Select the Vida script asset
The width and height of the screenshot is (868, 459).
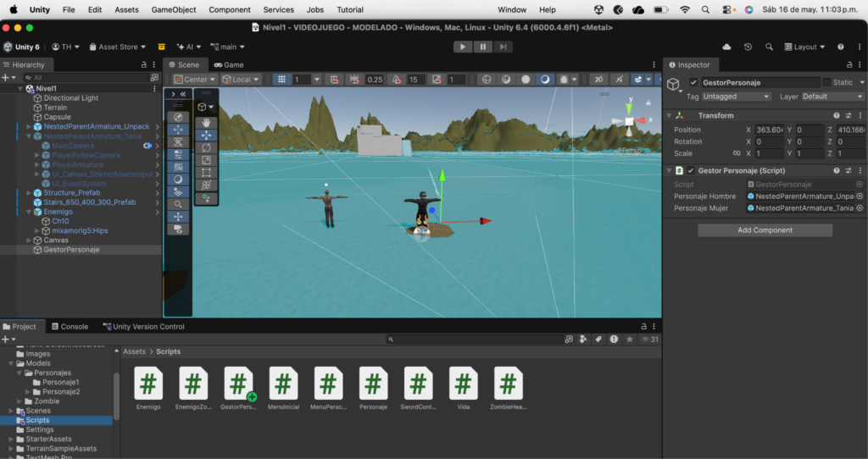tap(464, 388)
